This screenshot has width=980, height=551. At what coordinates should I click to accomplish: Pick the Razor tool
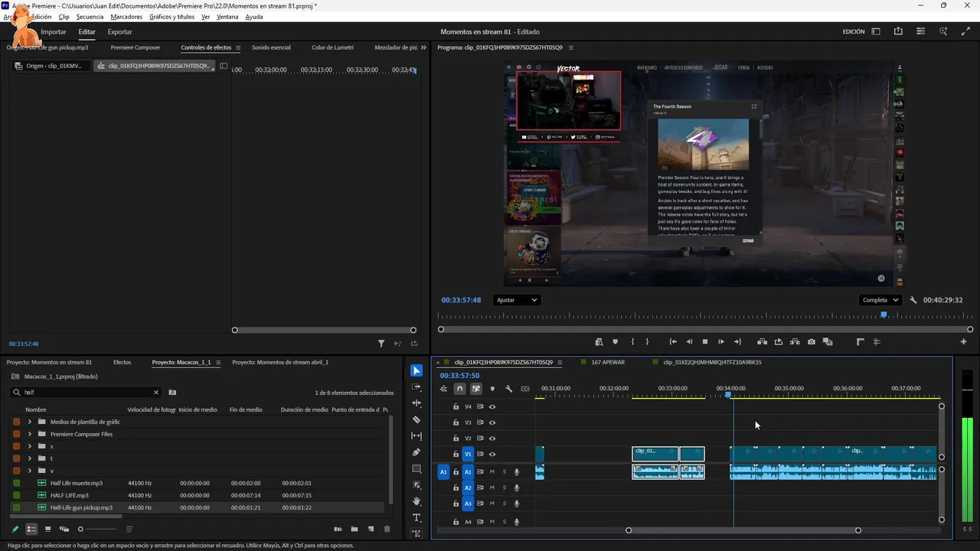416,420
